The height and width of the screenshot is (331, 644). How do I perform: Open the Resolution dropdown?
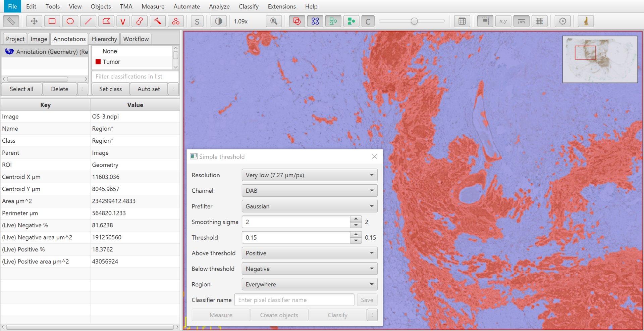click(310, 175)
